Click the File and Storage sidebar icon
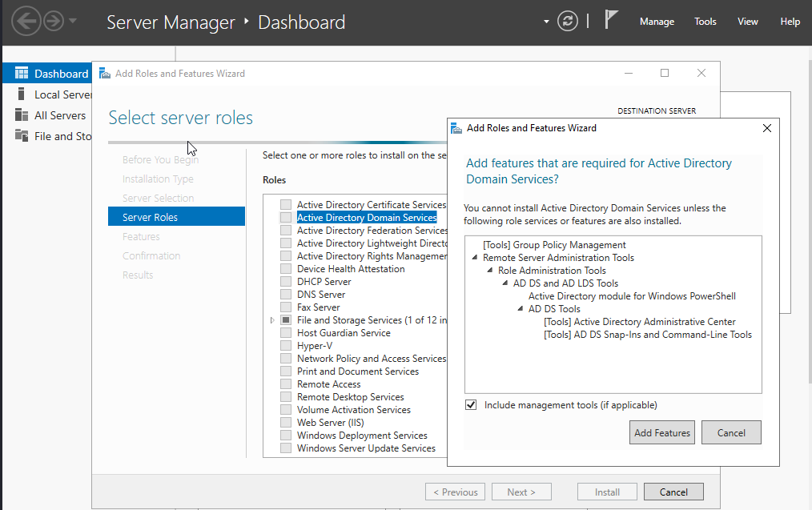This screenshot has height=510, width=812. [x=22, y=136]
